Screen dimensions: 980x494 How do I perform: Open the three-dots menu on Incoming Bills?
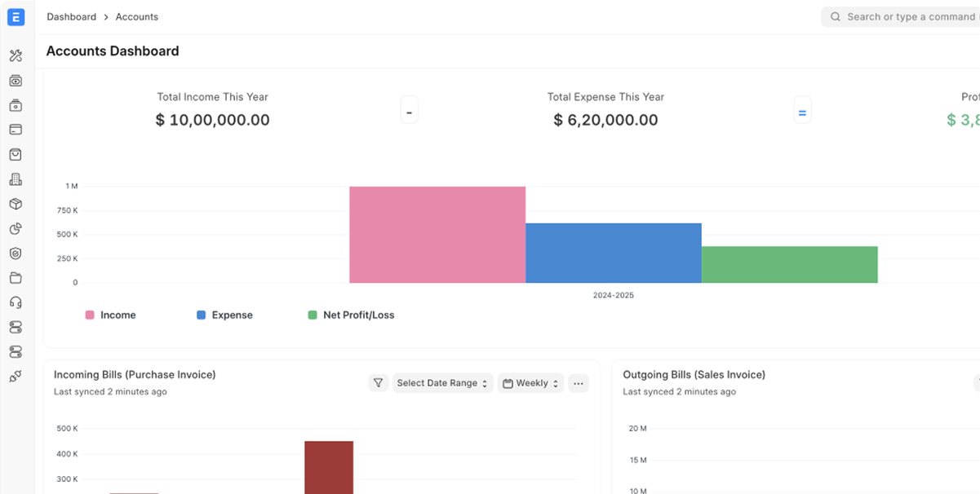pos(579,383)
